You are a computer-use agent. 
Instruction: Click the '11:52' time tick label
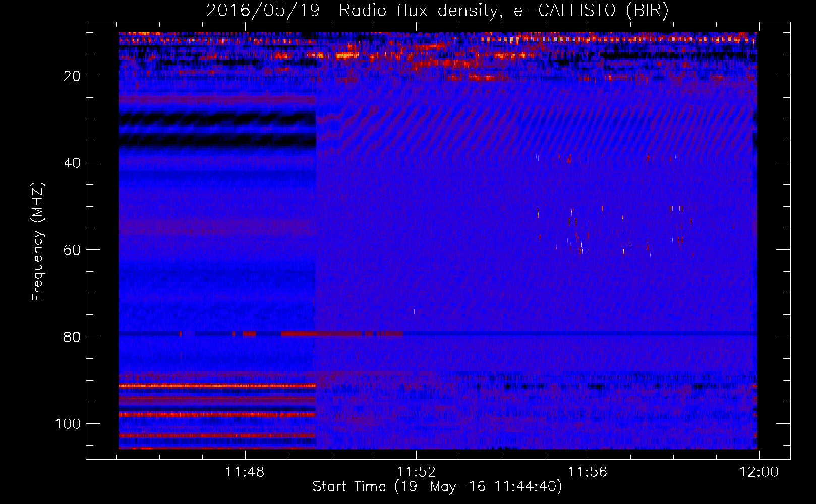tap(416, 472)
